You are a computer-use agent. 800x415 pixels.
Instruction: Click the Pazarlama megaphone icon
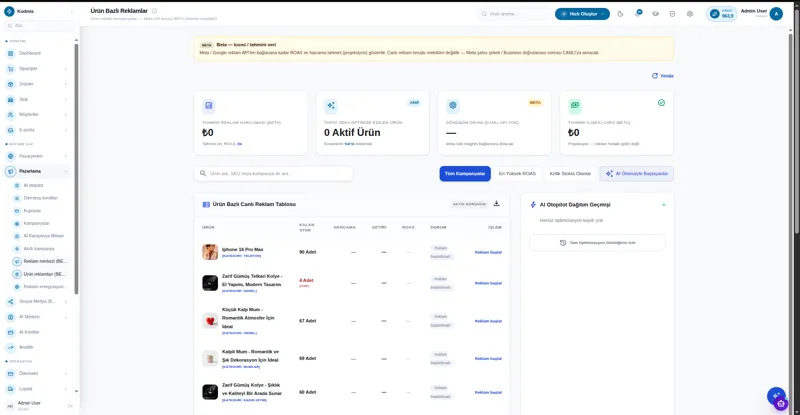[10, 172]
